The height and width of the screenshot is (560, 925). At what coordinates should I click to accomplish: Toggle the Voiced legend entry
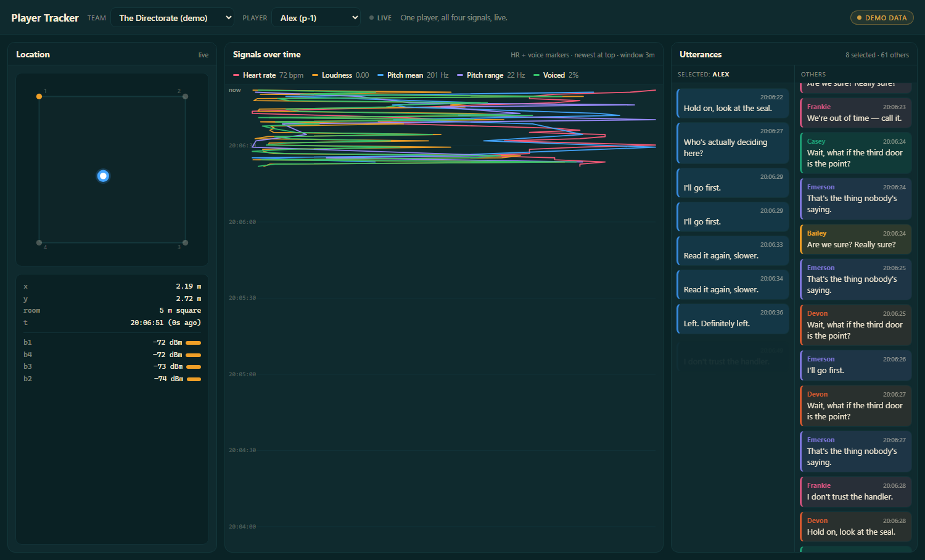pos(556,75)
